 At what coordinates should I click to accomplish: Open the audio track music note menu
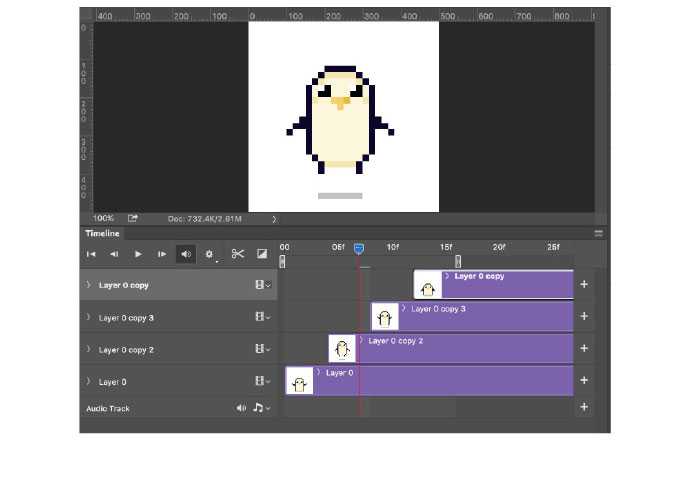(x=260, y=408)
